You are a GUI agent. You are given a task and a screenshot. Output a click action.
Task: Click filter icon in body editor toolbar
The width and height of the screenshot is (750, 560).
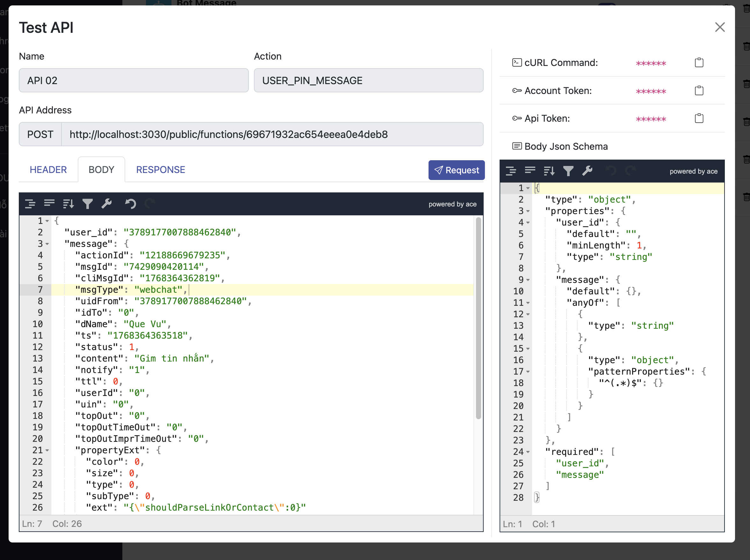(x=88, y=204)
